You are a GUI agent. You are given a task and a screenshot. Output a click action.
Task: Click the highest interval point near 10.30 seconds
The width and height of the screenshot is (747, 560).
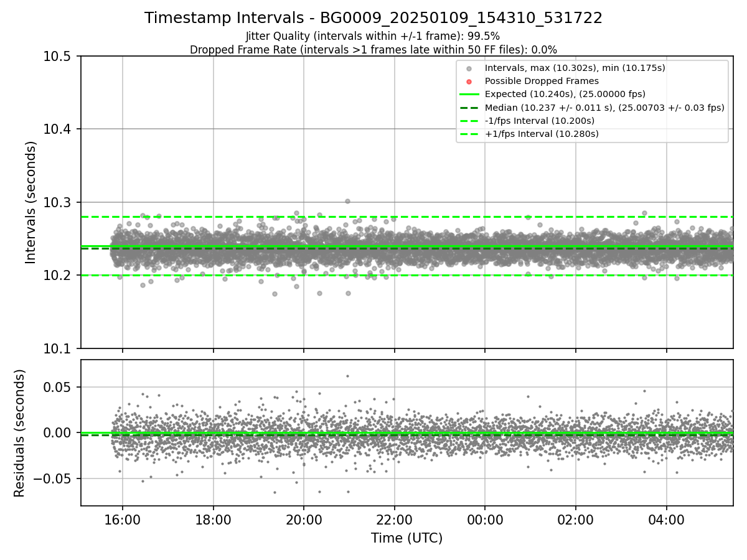(x=347, y=201)
